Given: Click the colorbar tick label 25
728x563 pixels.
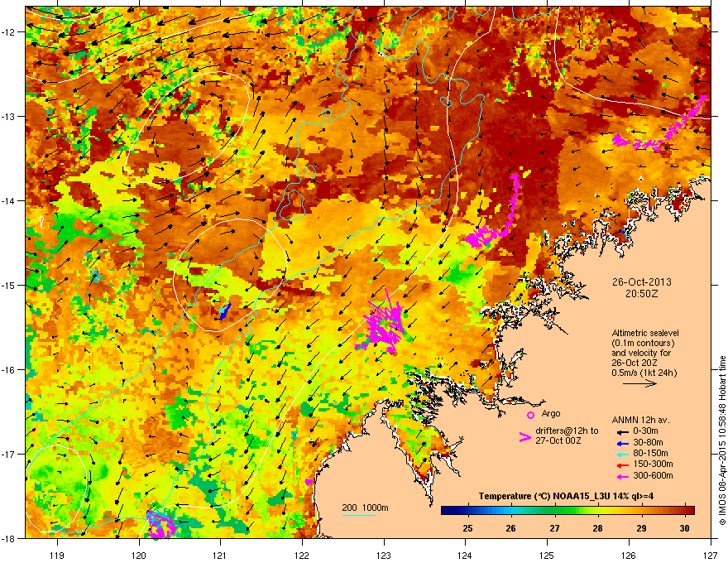Looking at the screenshot, I should (x=467, y=528).
